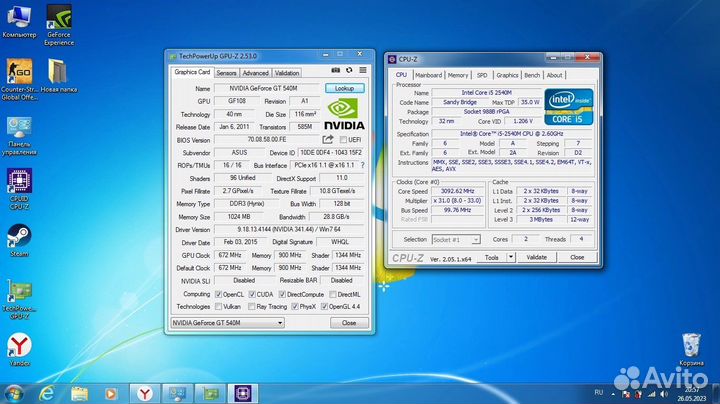The width and height of the screenshot is (720, 404).
Task: Switch to the Mainboard tab in CPU-Z
Action: point(428,75)
